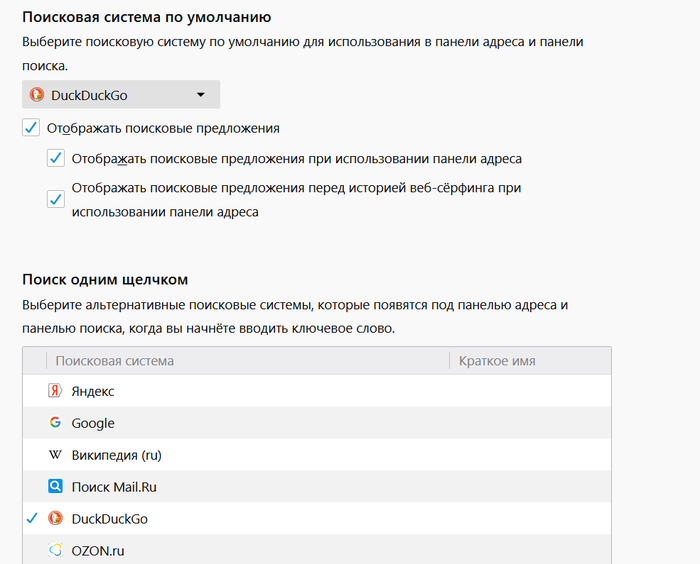
Task: Disable suggestions in address bar checkbox
Action: click(x=56, y=158)
